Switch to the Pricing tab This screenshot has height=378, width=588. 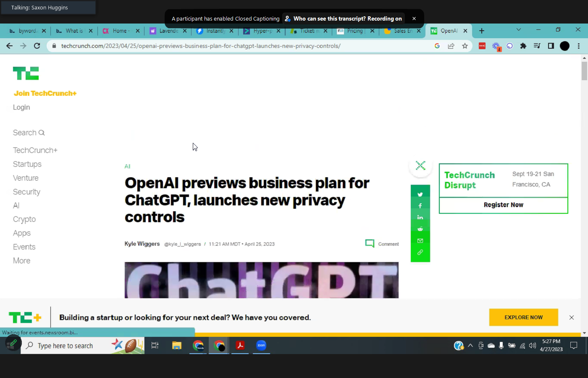(x=354, y=31)
